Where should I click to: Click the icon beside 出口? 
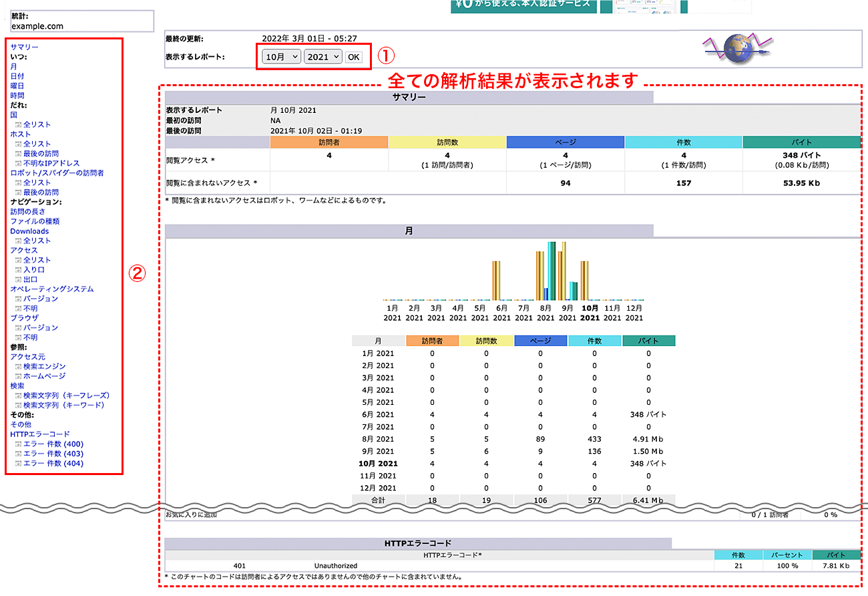click(x=18, y=280)
